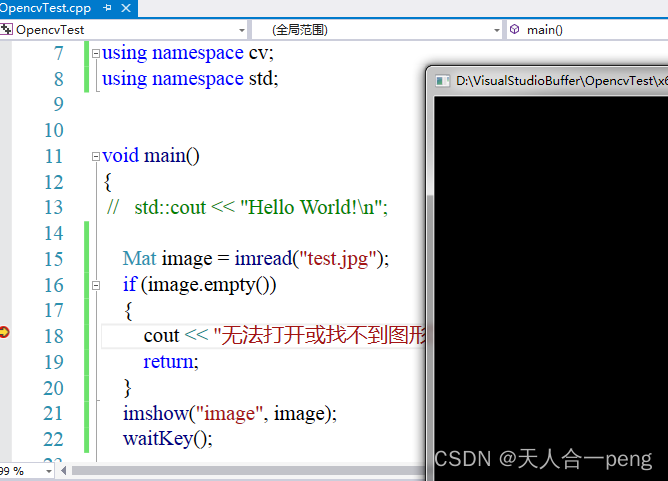This screenshot has width=668, height=481.
Task: Click the current statement arrow at line 18
Action: click(4, 332)
